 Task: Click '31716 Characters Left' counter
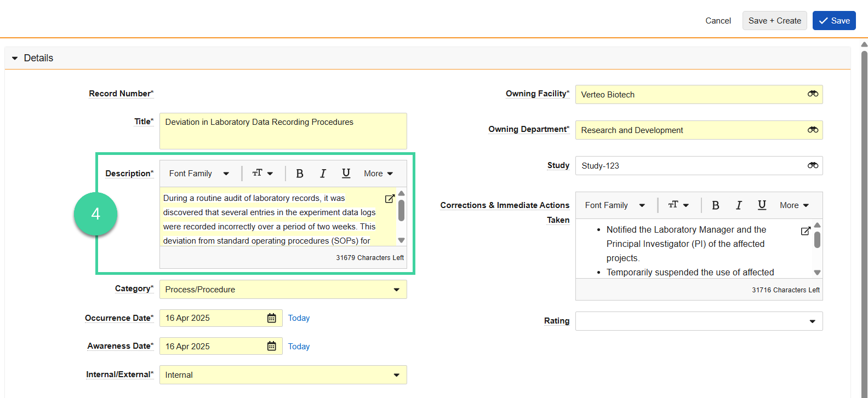[x=786, y=290]
